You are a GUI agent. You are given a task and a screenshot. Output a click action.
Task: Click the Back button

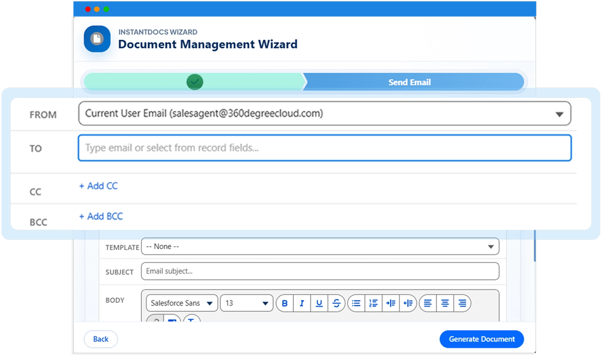(101, 339)
